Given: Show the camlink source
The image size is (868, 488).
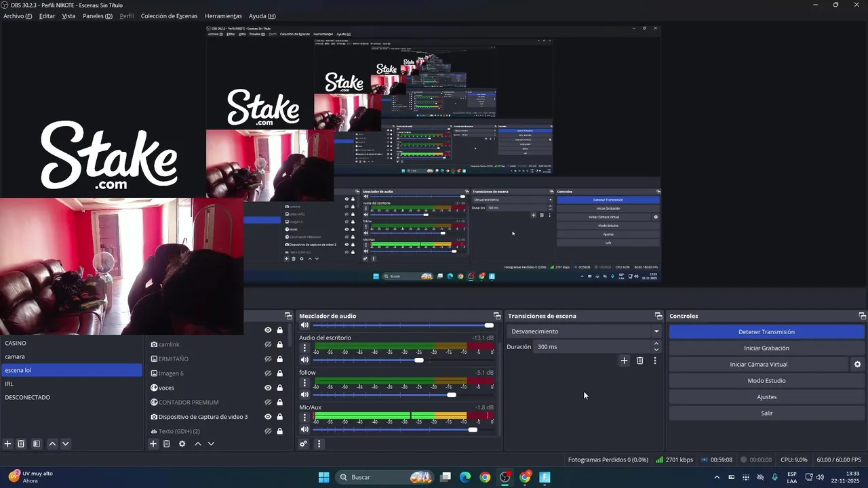Looking at the screenshot, I should tap(268, 344).
